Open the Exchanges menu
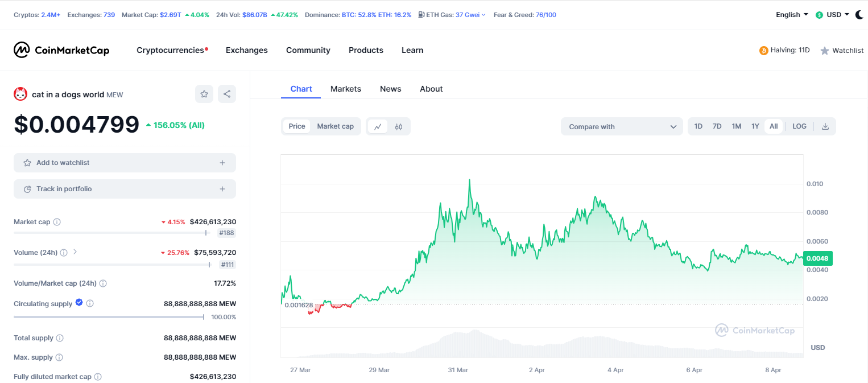The width and height of the screenshot is (868, 383). pos(246,50)
